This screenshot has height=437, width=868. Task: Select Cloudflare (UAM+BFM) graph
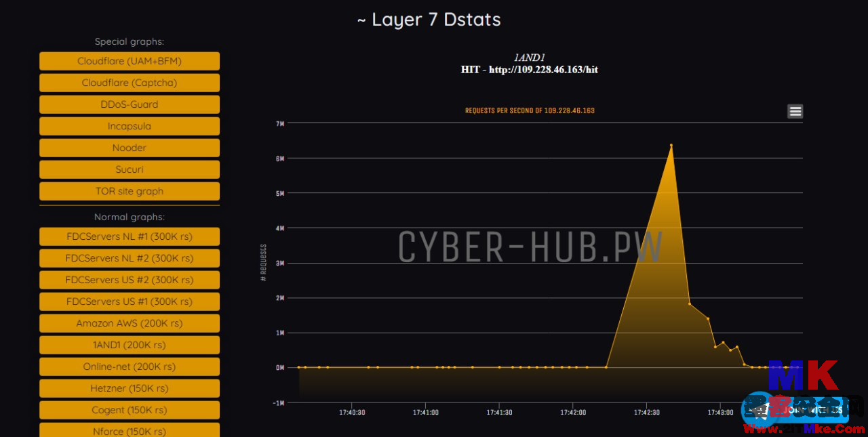coord(130,61)
